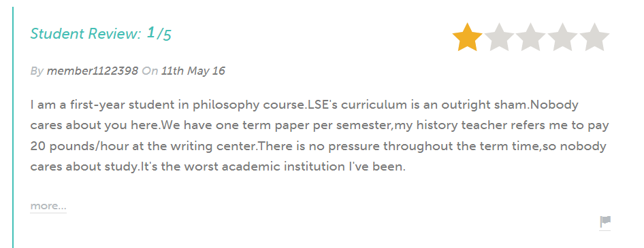Screen dimensions: 644x248
Task: Select the third grey star
Action: pos(530,37)
